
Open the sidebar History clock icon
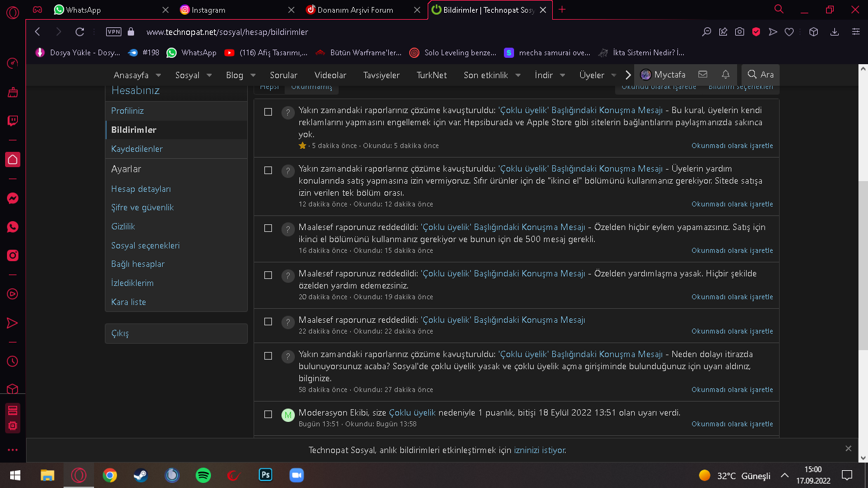(x=12, y=361)
